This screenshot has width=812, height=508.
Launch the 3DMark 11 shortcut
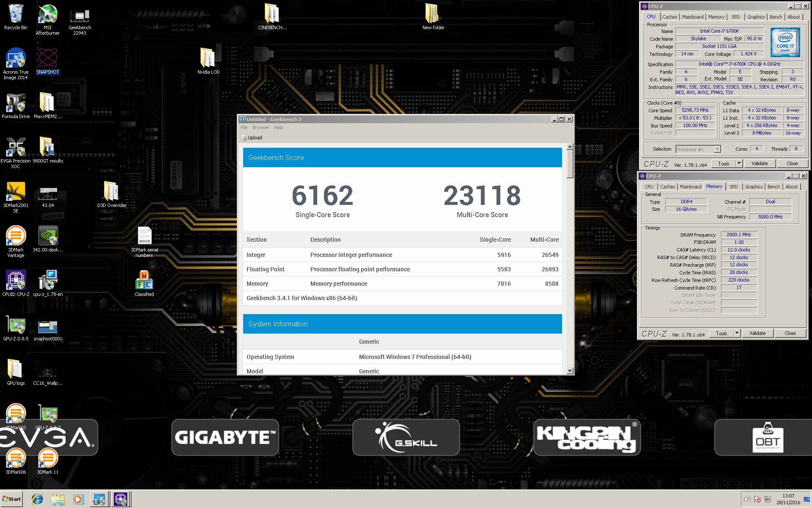(x=47, y=461)
